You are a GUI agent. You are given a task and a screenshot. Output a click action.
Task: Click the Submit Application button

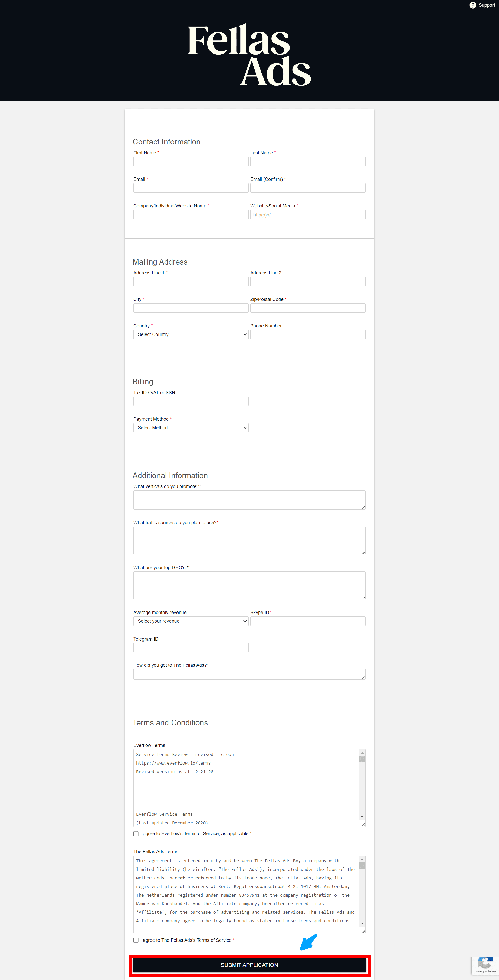click(249, 965)
